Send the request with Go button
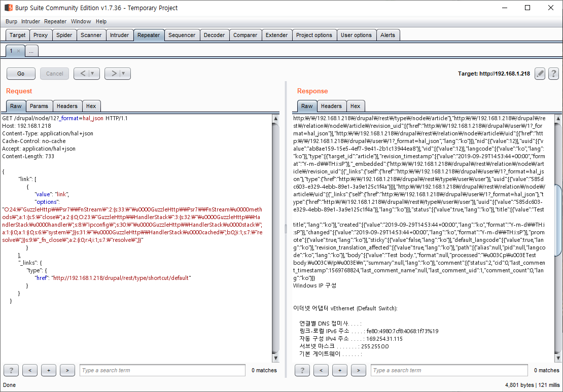Viewport: 563px width, 392px height. click(x=21, y=74)
